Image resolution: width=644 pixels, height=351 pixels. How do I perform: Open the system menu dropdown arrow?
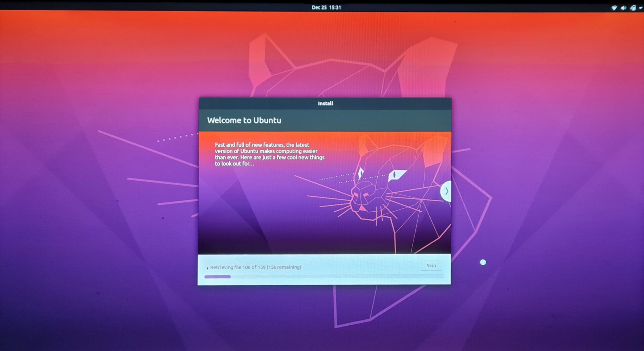(640, 8)
